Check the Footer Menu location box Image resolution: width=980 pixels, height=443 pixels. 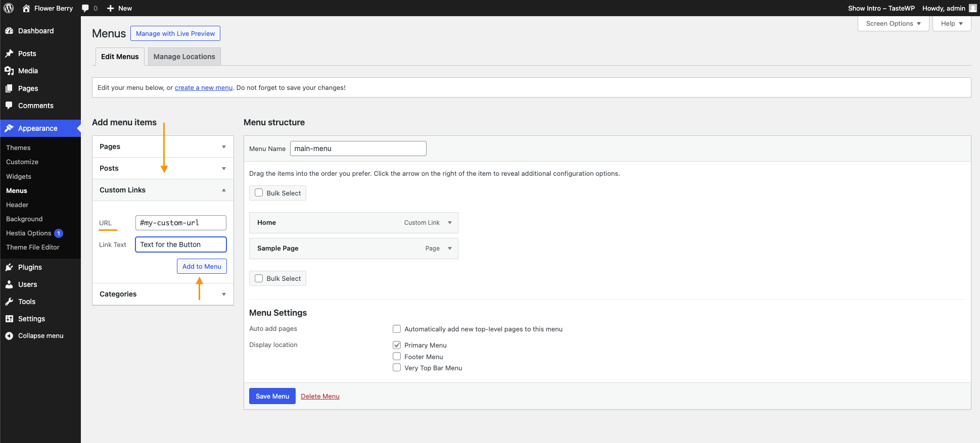397,357
